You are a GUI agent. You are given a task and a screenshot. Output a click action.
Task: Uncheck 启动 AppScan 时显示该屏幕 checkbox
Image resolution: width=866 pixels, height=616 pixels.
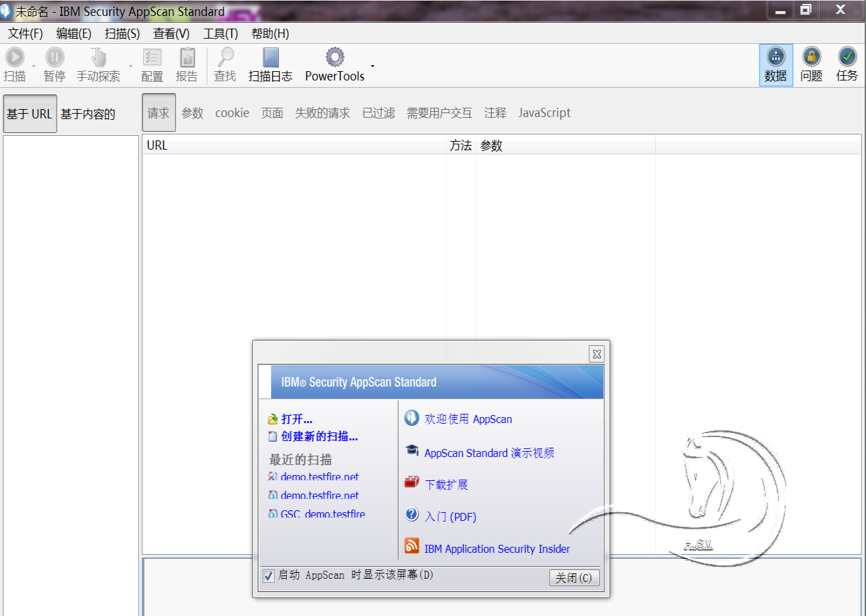[x=268, y=576]
